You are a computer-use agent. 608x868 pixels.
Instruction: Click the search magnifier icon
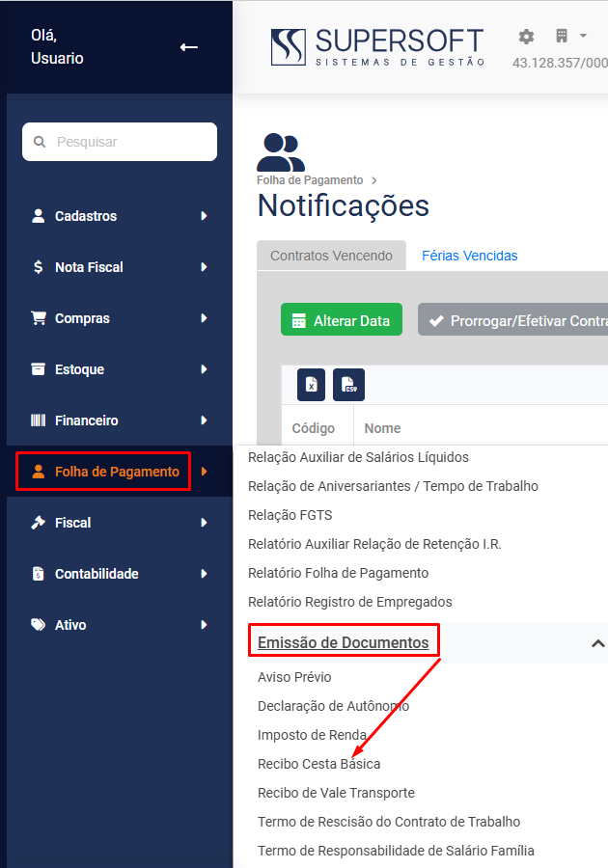point(40,142)
